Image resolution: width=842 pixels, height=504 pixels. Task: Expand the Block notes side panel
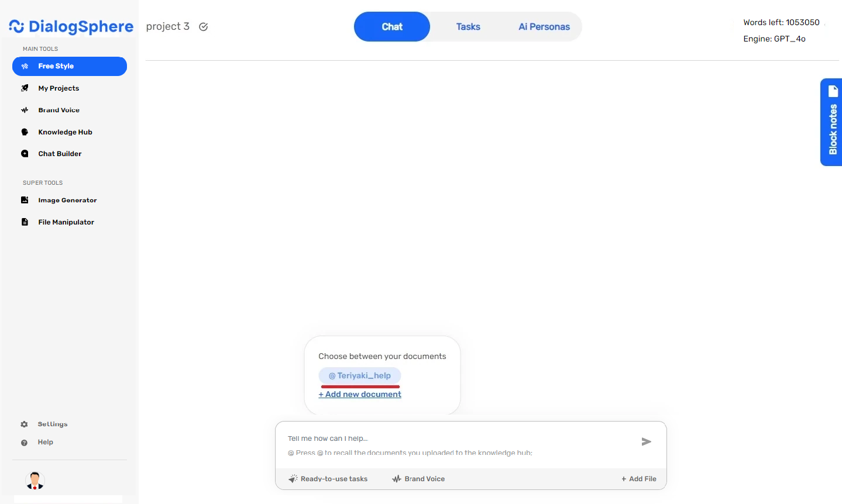coord(831,122)
